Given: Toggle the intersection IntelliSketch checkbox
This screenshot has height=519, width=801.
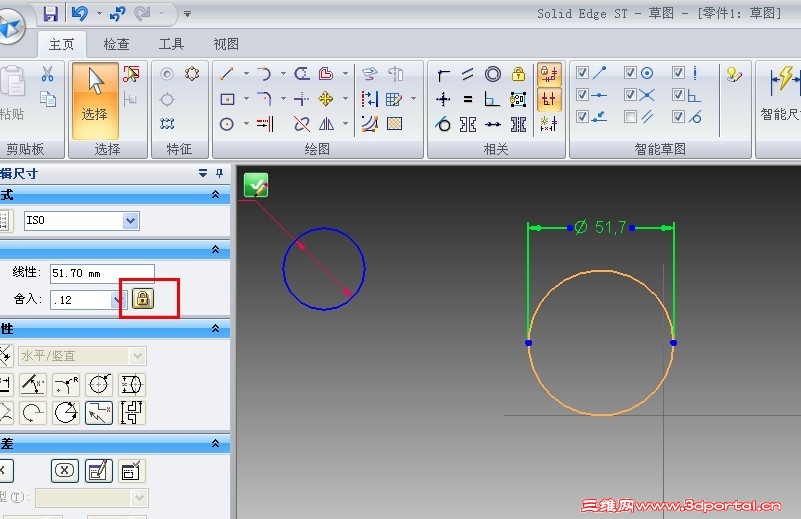Looking at the screenshot, I should point(630,95).
